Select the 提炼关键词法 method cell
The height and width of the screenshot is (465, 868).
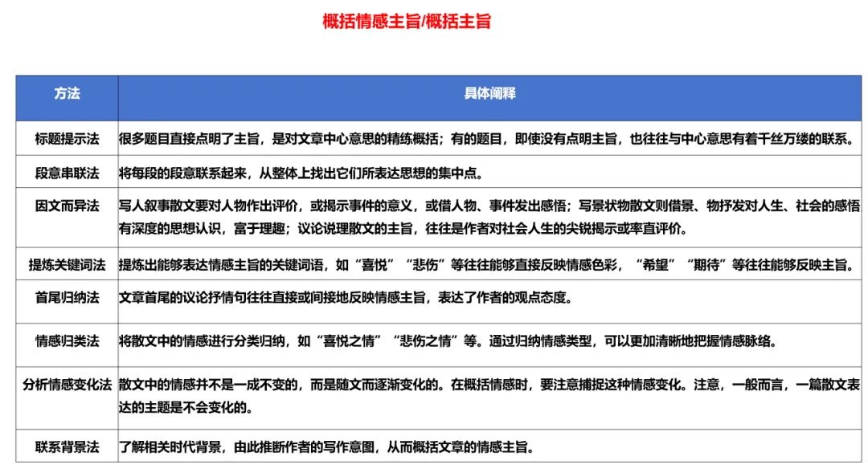(67, 265)
